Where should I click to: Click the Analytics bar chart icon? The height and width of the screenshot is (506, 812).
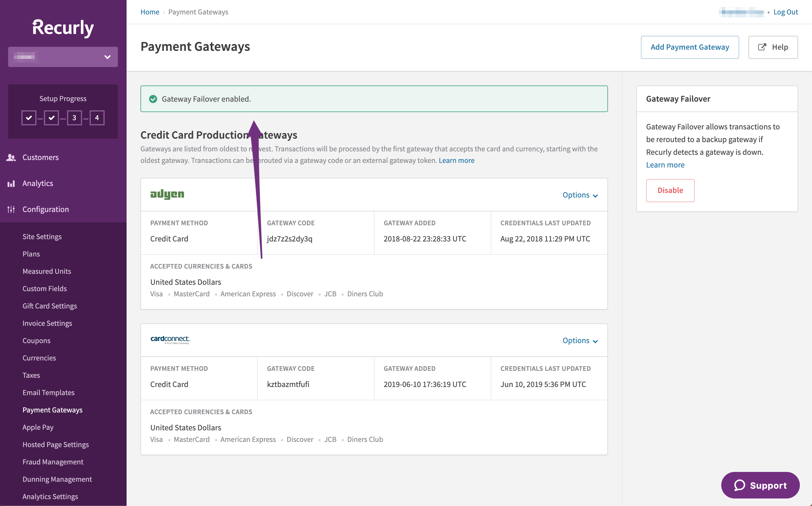point(11,183)
